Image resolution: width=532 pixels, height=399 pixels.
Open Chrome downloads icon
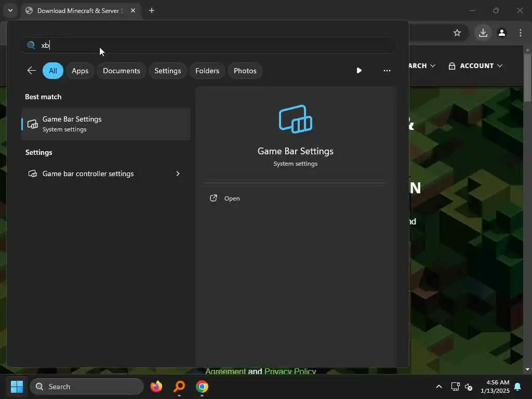point(483,33)
